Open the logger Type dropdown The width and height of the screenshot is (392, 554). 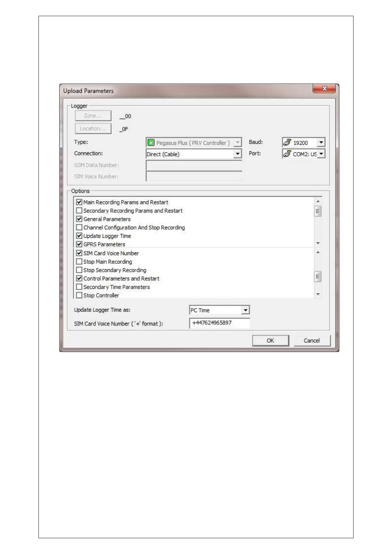(238, 142)
